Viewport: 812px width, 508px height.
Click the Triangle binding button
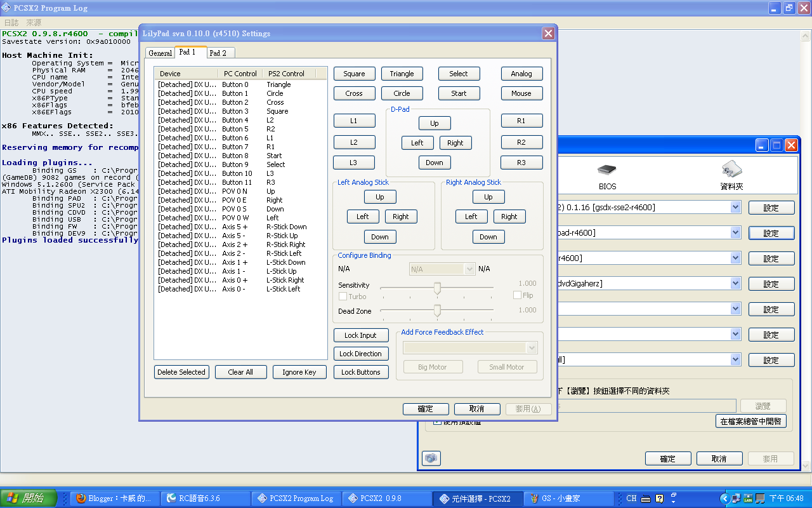point(402,74)
